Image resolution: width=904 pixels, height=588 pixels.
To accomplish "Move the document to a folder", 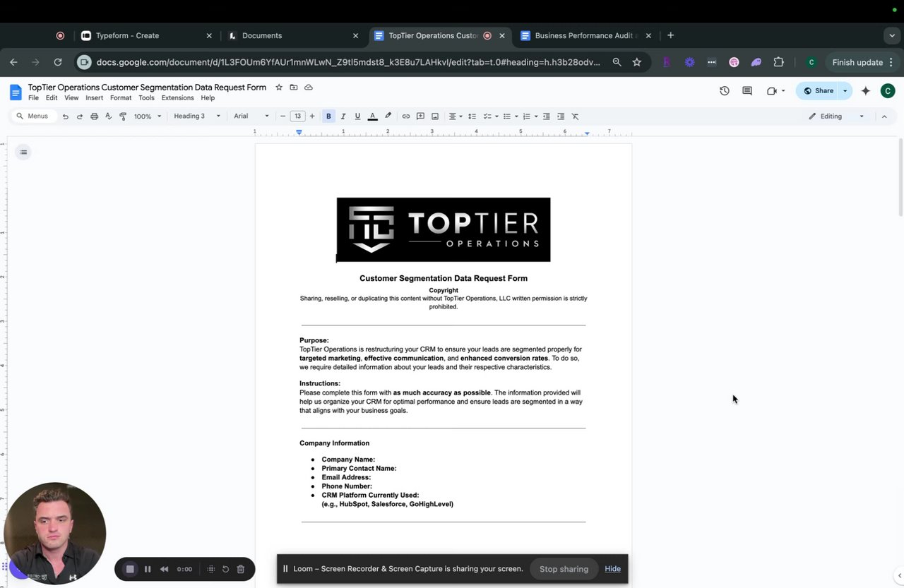I will tap(294, 88).
